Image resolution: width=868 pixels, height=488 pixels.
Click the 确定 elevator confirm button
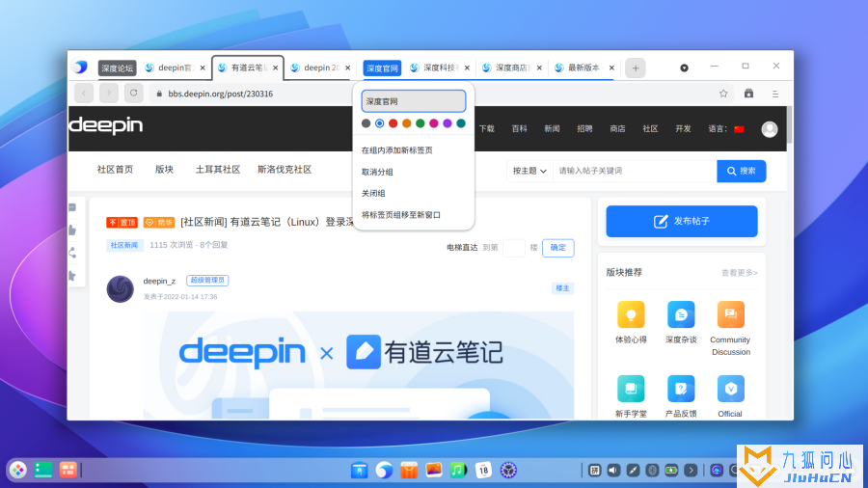(x=558, y=247)
